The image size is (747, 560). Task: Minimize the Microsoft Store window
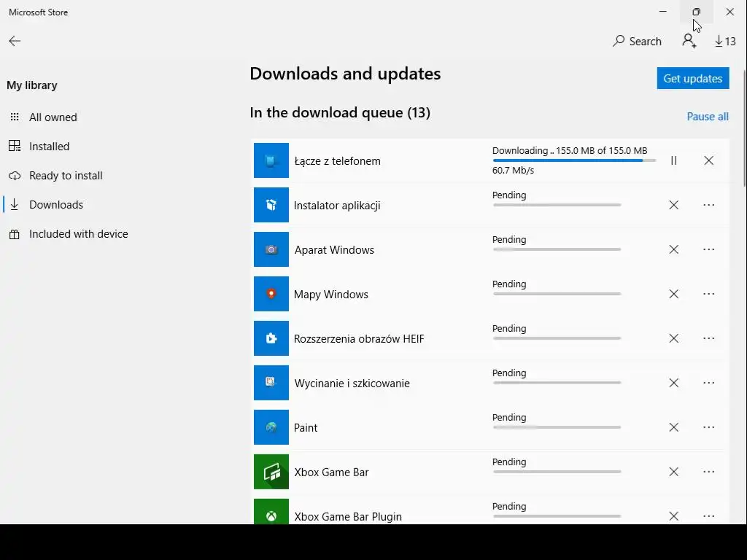click(662, 12)
